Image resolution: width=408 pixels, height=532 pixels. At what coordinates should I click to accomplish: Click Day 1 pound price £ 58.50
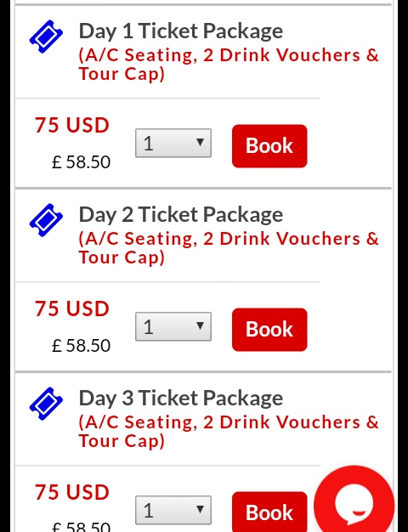pyautogui.click(x=81, y=162)
